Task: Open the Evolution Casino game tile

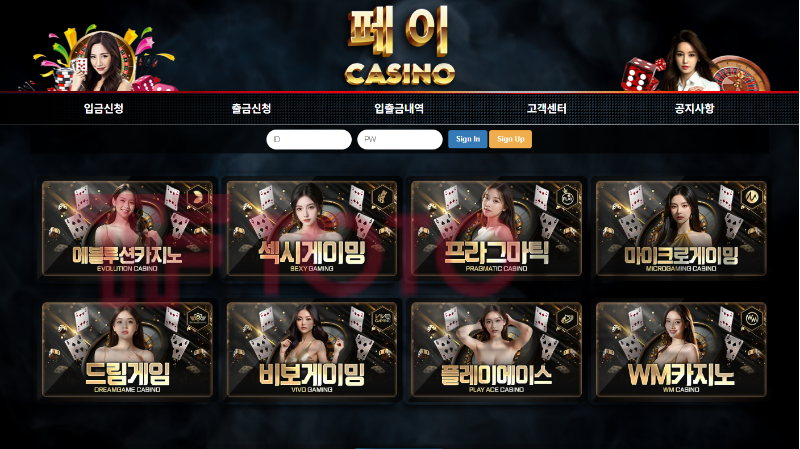Action: click(x=127, y=229)
